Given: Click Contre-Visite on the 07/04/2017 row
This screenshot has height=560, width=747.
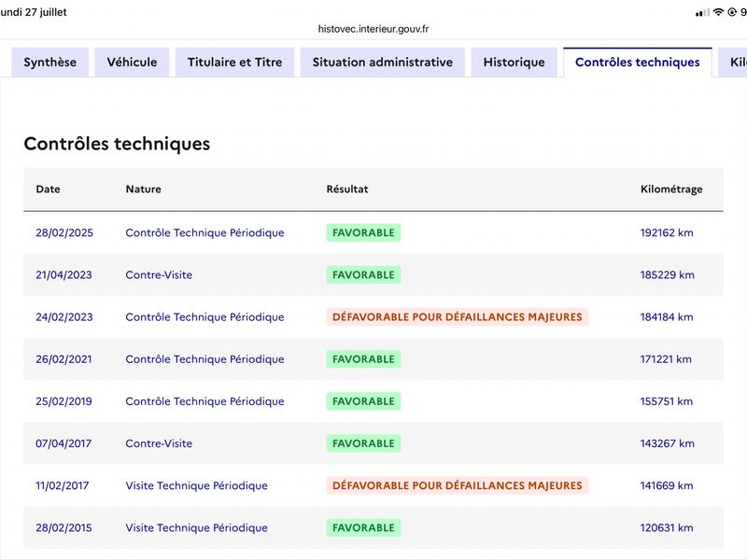Looking at the screenshot, I should tap(159, 444).
